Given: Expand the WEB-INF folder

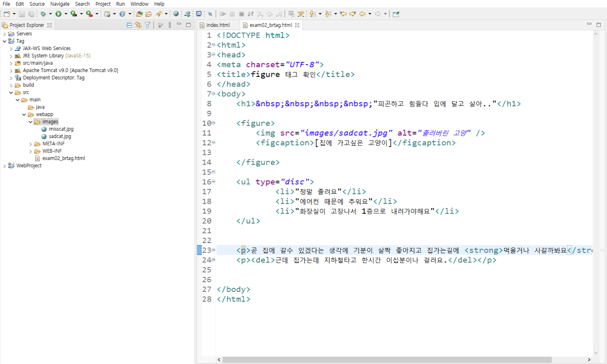Looking at the screenshot, I should 30,151.
